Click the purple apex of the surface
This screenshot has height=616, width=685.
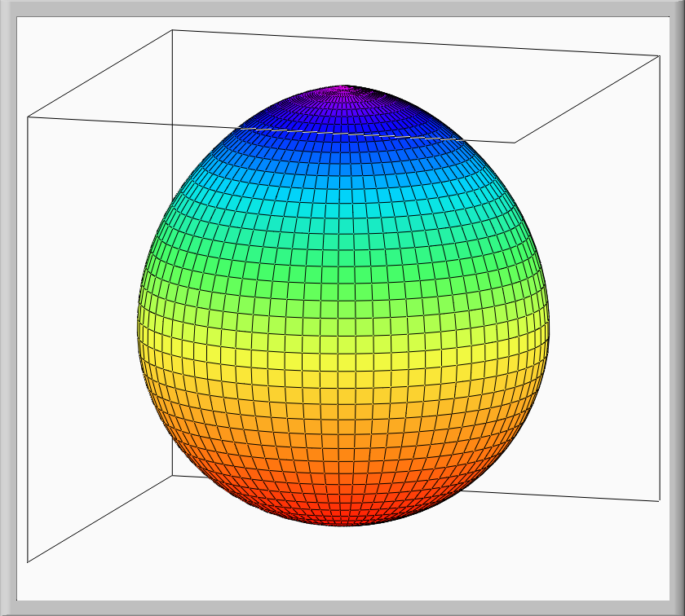pos(346,88)
